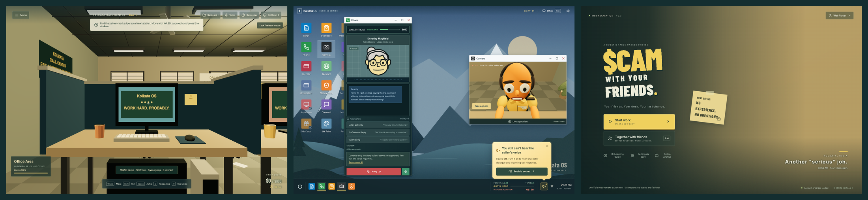Viewport: 868px width, 200px height.
Task: Click the Sit Down button
Action: tap(271, 15)
